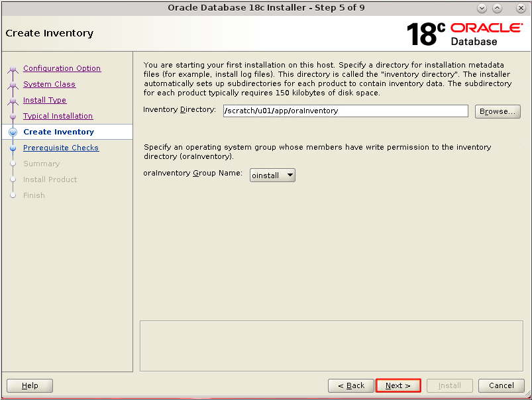Viewport: 532px width, 400px height.
Task: Click the Create Inventory page heading
Action: click(x=50, y=33)
